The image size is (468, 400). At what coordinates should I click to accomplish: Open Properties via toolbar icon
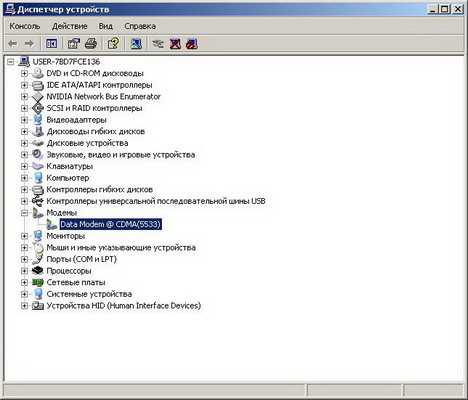point(74,44)
